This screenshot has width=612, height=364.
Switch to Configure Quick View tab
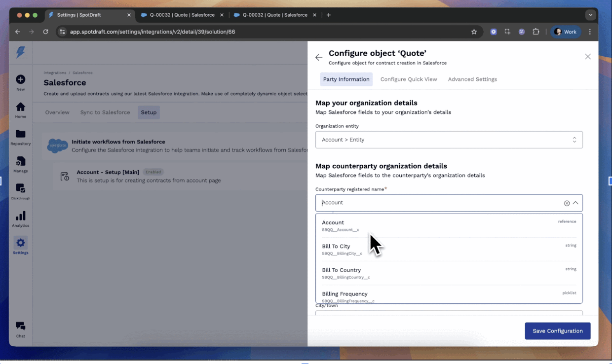(409, 79)
